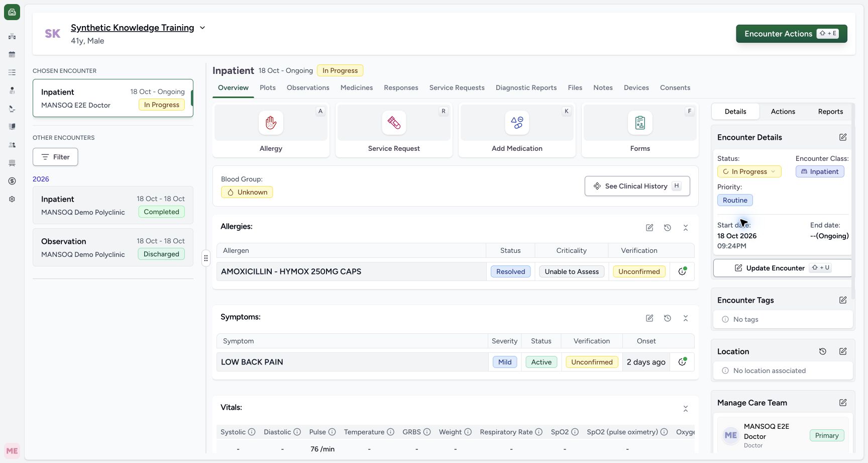Select the Completed Inpatient encounter card

coord(113,205)
